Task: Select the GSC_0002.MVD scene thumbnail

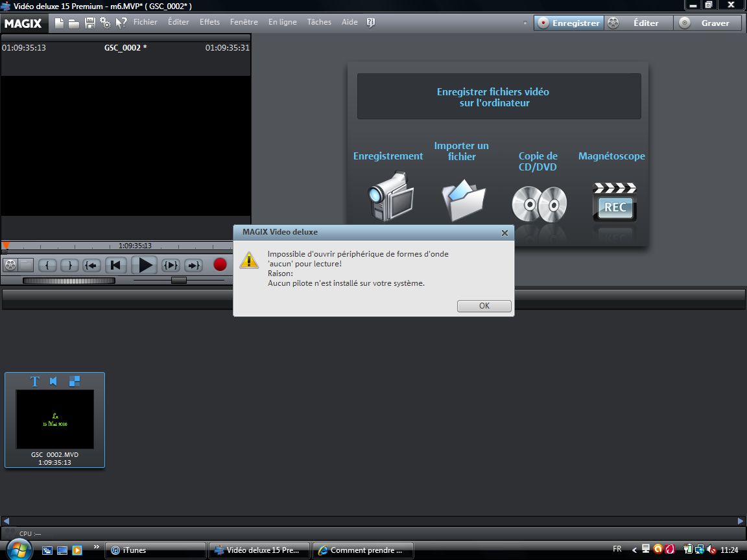Action: tap(54, 419)
